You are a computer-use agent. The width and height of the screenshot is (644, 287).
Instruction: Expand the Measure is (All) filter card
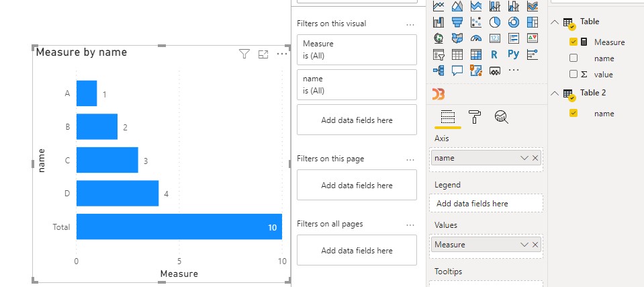[357, 50]
